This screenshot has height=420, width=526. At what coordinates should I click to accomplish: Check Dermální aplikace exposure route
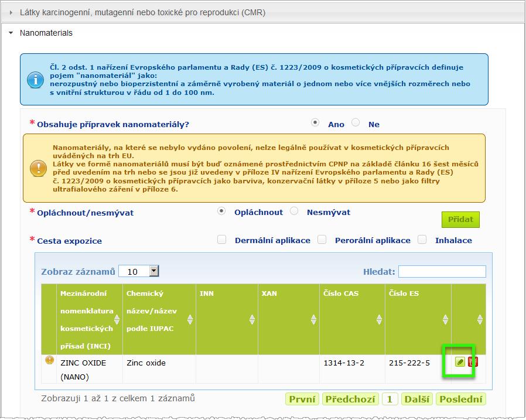pyautogui.click(x=222, y=240)
